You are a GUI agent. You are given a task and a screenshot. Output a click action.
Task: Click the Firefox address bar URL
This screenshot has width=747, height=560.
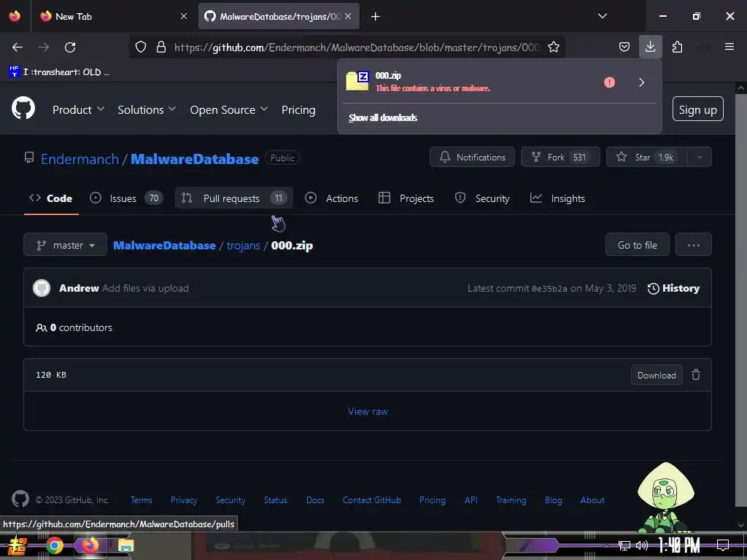pos(357,47)
